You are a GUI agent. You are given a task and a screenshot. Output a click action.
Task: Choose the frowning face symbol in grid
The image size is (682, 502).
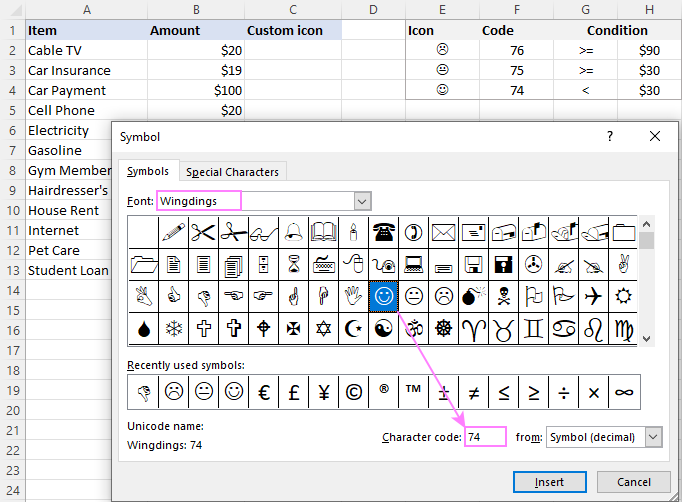click(444, 297)
